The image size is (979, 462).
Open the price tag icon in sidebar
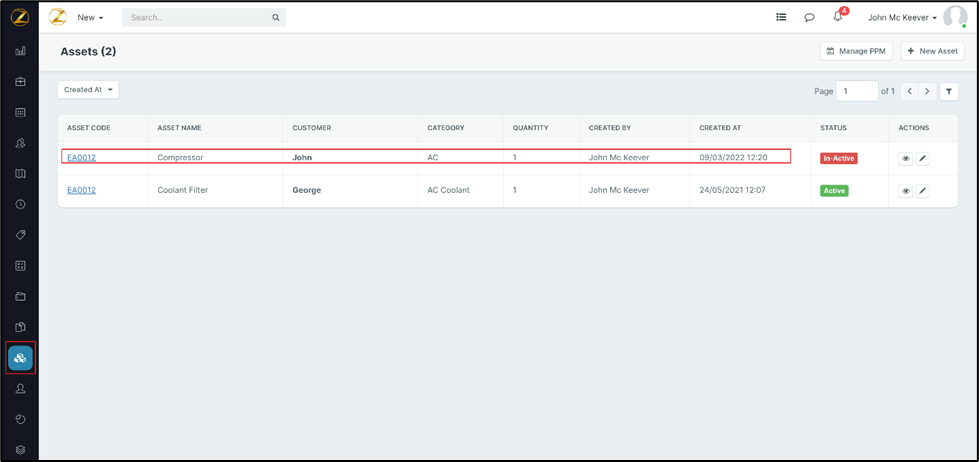20,235
